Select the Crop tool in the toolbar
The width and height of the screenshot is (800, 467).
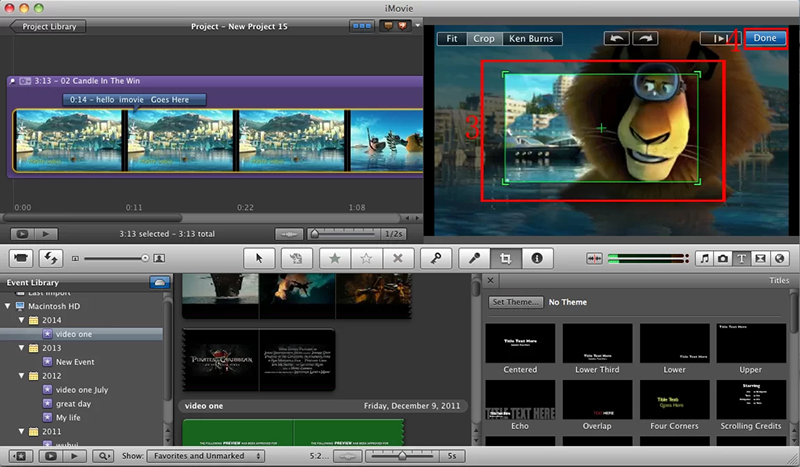pyautogui.click(x=505, y=258)
